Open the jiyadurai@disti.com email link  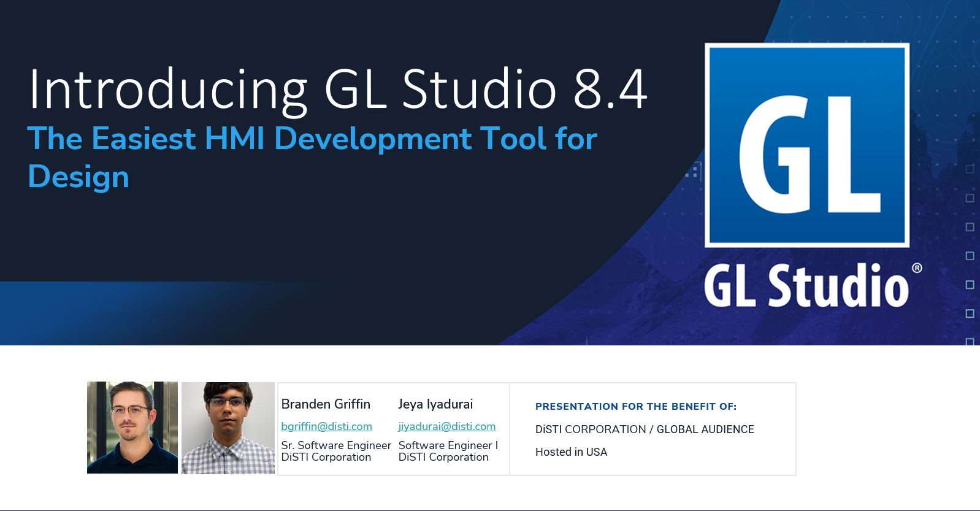(x=447, y=426)
